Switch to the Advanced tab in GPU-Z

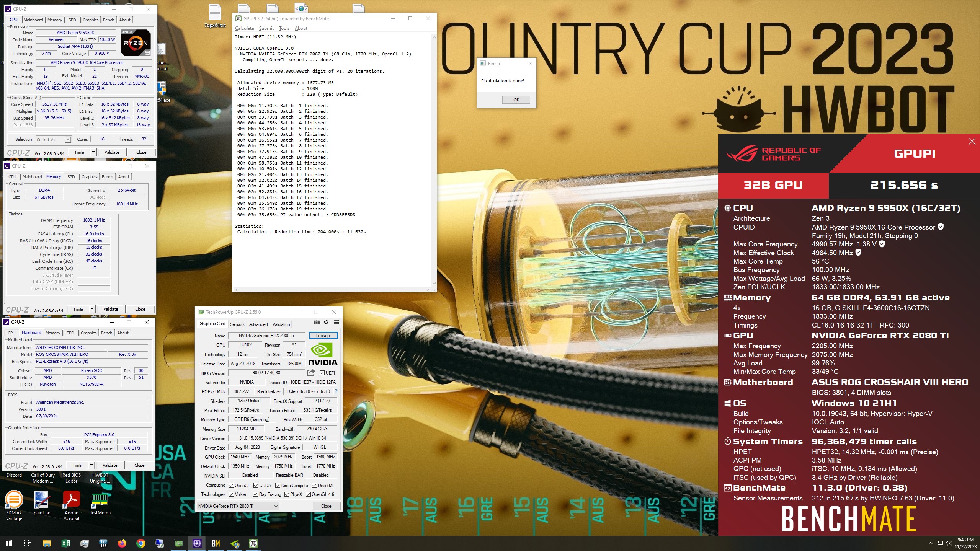pos(258,324)
